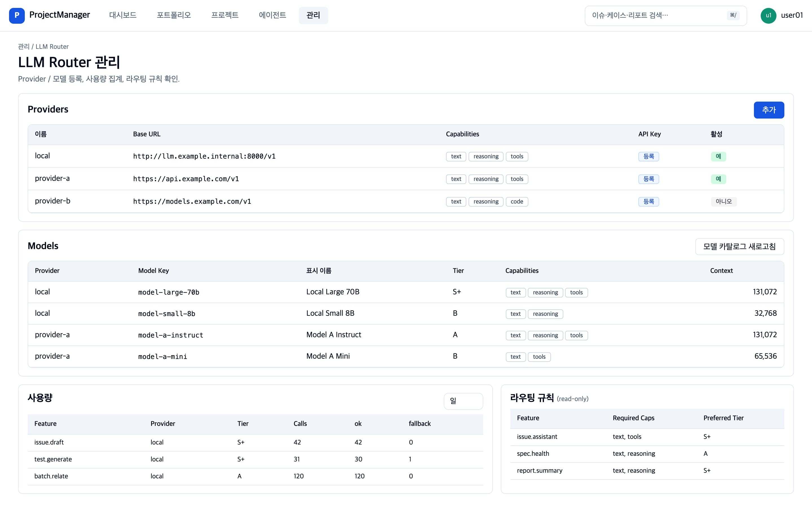Select Local Large 70B display name

click(x=332, y=292)
